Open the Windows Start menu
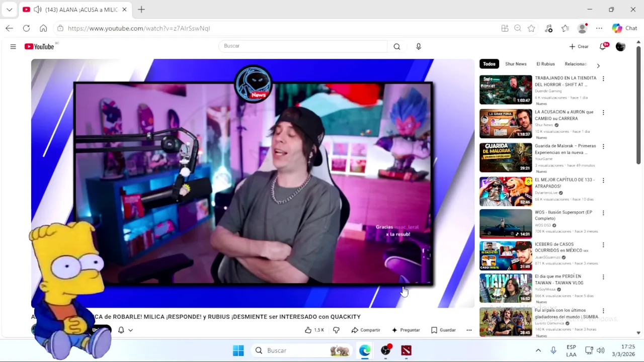The height and width of the screenshot is (362, 644). click(x=238, y=350)
